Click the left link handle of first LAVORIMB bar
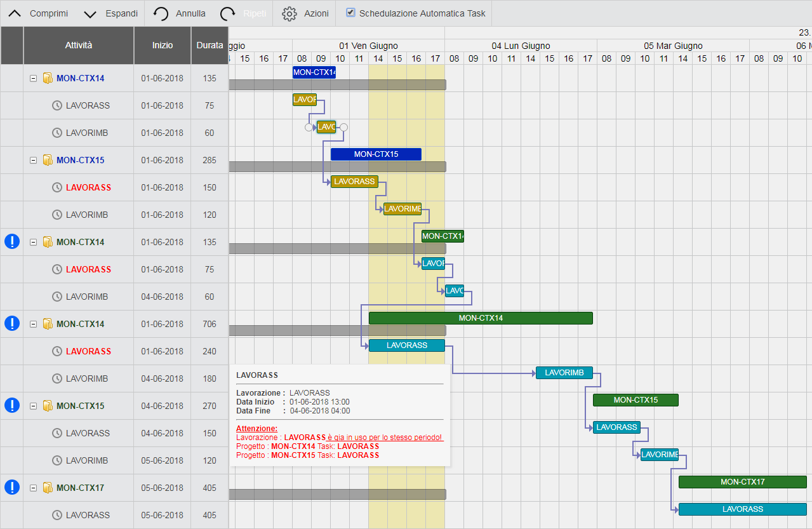Screen dimensions: 812x529 pos(309,127)
